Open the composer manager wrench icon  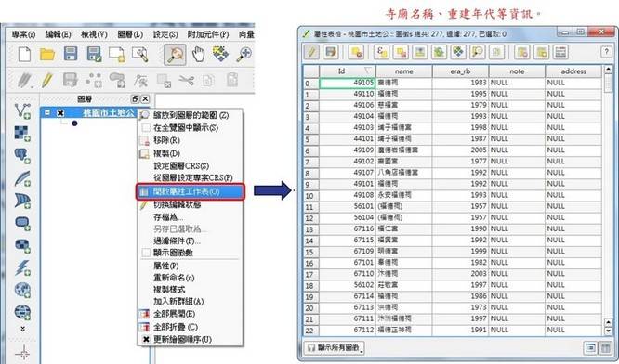(x=140, y=55)
